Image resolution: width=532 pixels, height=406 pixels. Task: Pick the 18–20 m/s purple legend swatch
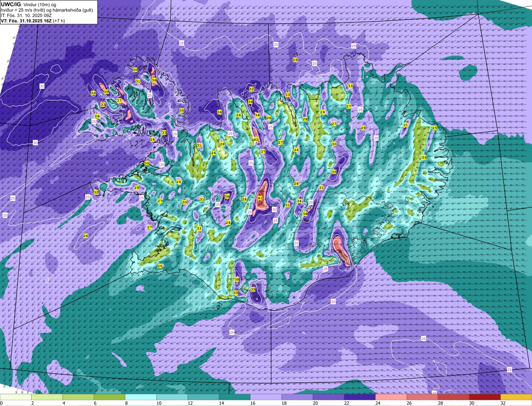click(297, 397)
